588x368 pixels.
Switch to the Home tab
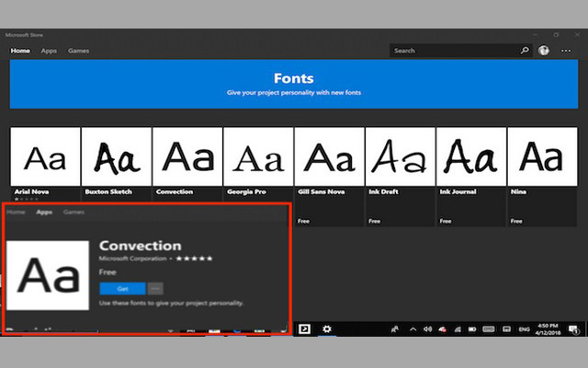pyautogui.click(x=20, y=51)
